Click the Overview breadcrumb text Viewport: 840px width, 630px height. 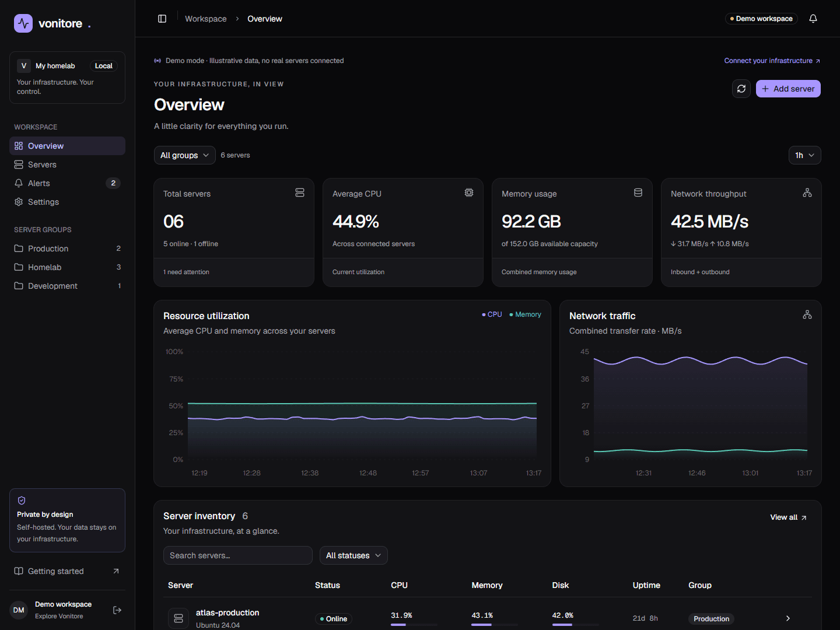tap(265, 19)
